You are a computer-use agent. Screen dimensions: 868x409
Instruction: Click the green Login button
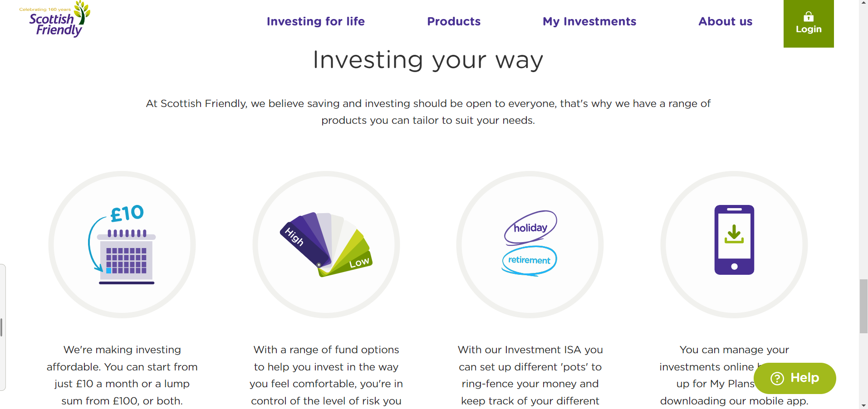(x=809, y=24)
